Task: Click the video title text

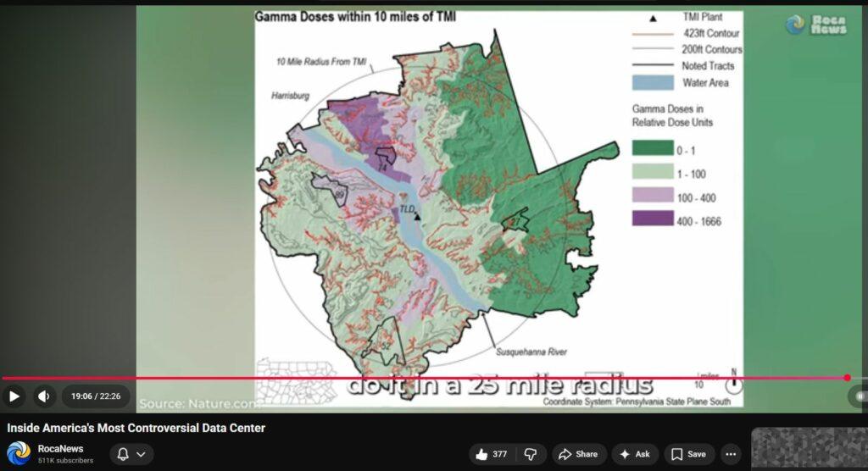Action: tap(136, 428)
